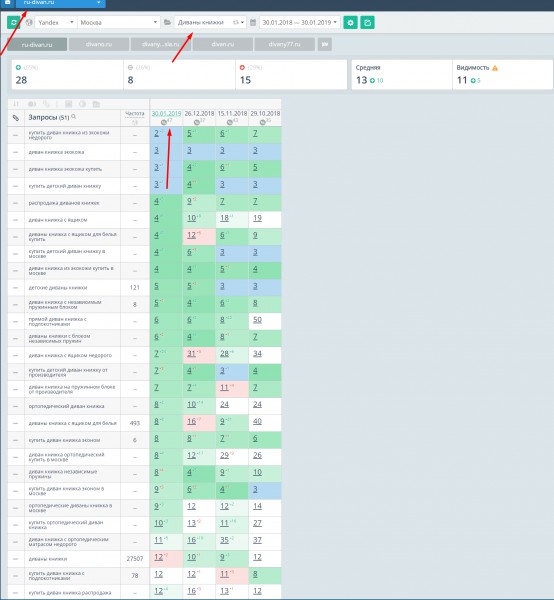Open settings with the green gear button
Viewport: 554px width, 600px height.
click(350, 23)
